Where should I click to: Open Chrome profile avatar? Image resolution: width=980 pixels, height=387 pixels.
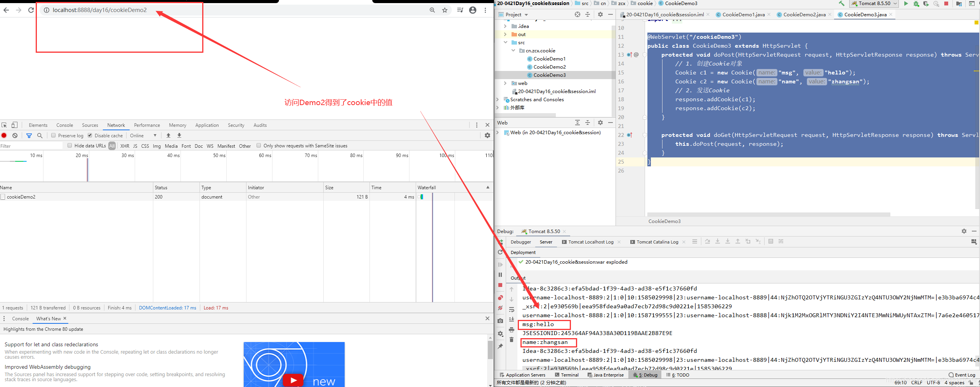(473, 10)
